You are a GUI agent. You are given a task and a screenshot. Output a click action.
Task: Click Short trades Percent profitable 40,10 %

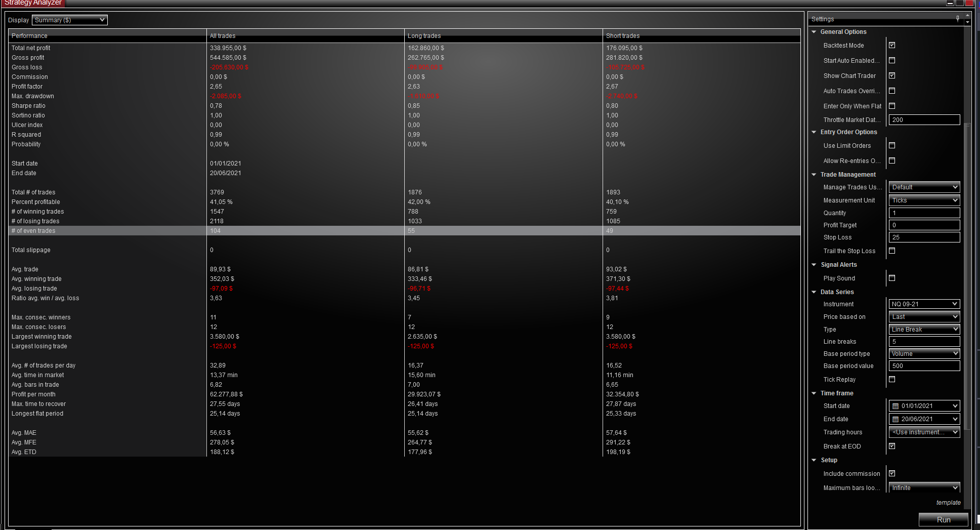pos(617,202)
